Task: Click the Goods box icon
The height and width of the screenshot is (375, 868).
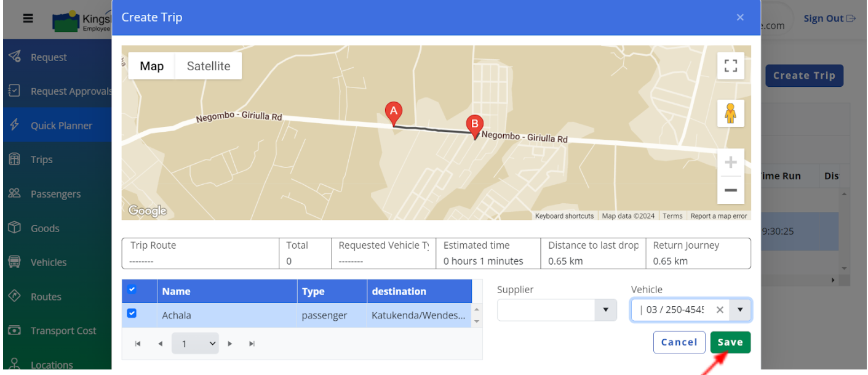Action: pyautogui.click(x=15, y=228)
